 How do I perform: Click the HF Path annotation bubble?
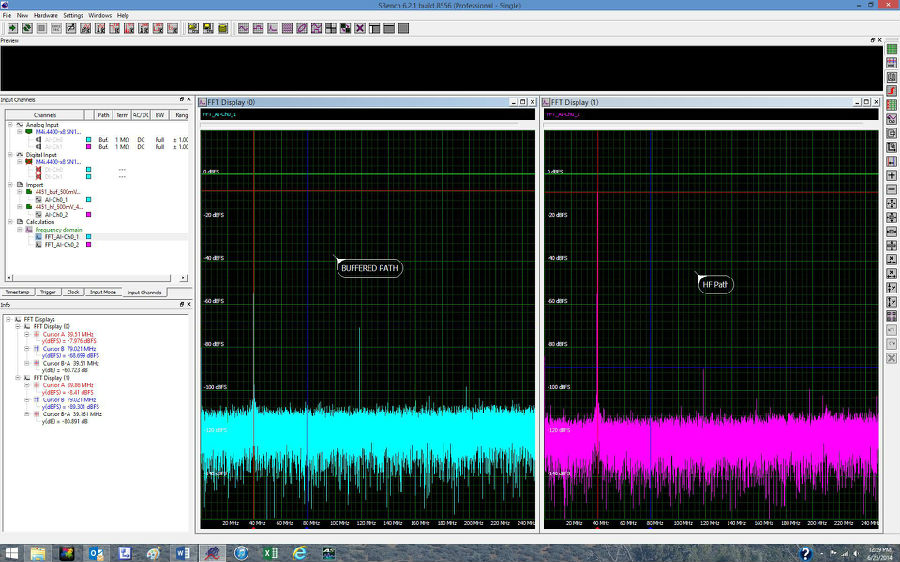[x=715, y=284]
